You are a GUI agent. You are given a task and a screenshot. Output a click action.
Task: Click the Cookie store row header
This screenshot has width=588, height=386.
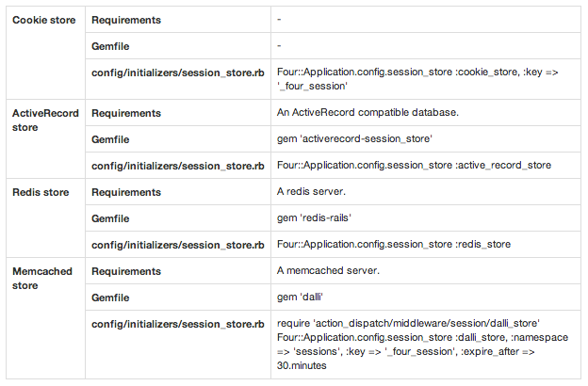[x=44, y=20]
